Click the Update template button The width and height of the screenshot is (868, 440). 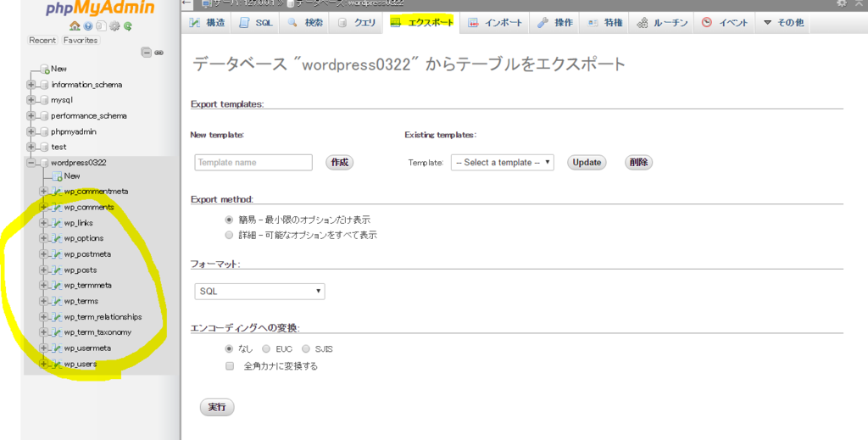pyautogui.click(x=587, y=162)
